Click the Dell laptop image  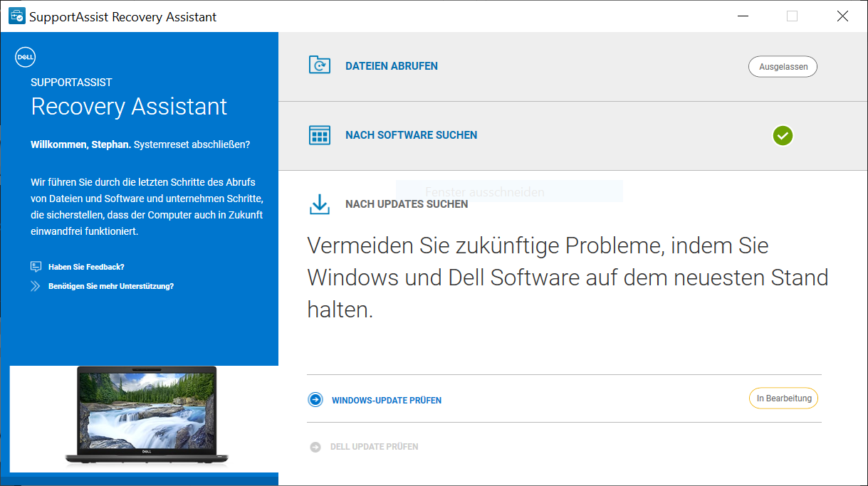pyautogui.click(x=147, y=417)
